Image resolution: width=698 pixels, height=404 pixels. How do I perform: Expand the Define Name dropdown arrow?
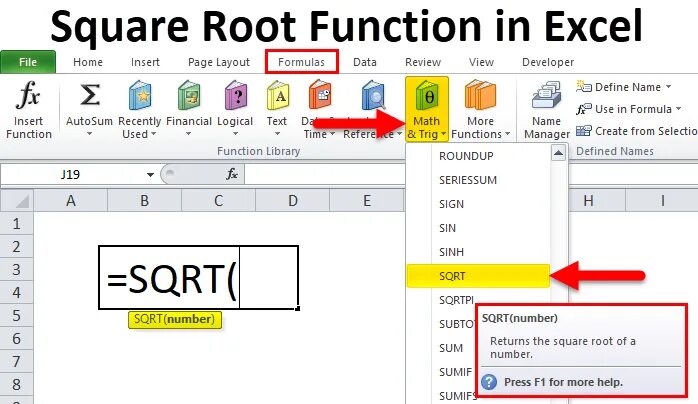(x=669, y=87)
